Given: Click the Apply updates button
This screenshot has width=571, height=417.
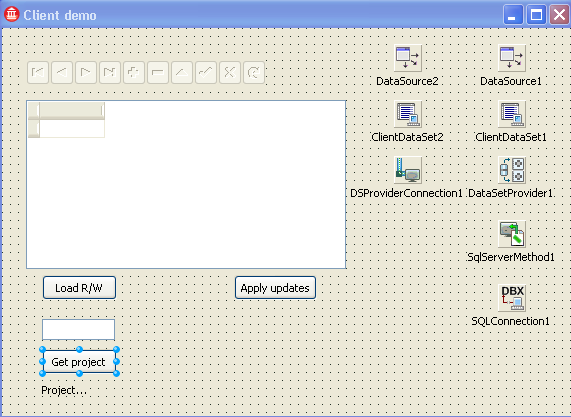Looking at the screenshot, I should 275,288.
